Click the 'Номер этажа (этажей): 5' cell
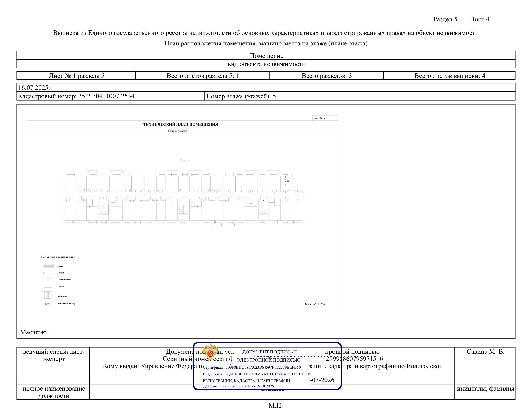532x411 pixels. (241, 96)
